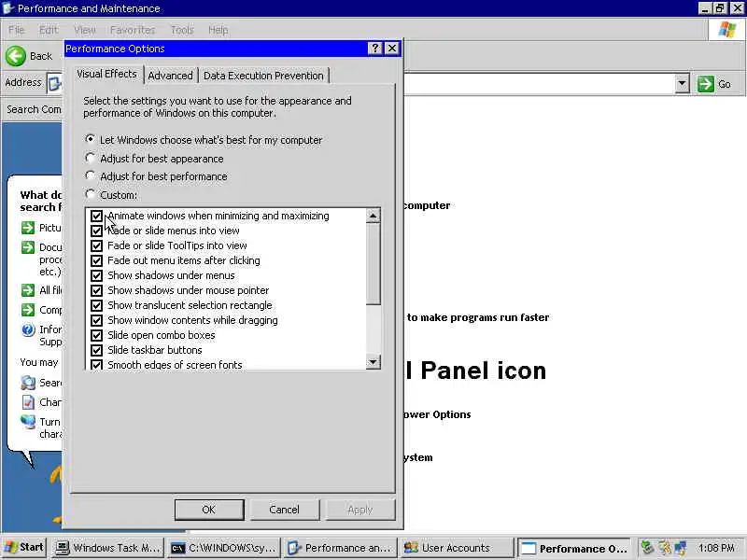Click the Start button
The image size is (747, 560).
25,547
